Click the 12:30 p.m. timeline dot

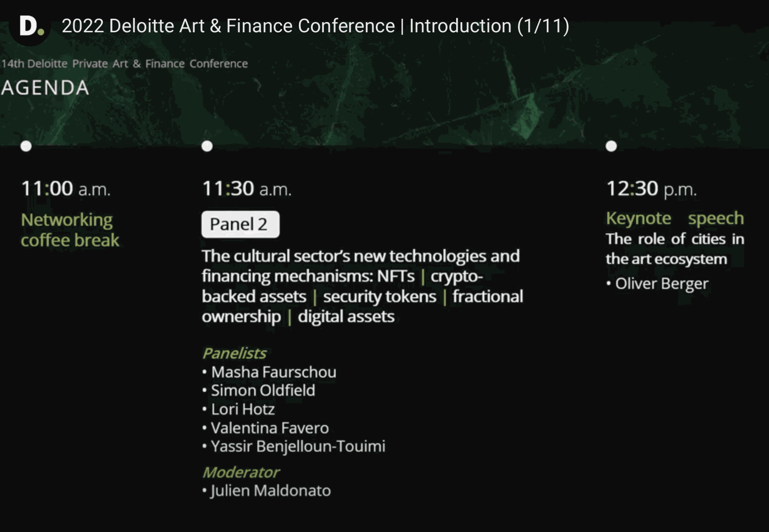(611, 146)
